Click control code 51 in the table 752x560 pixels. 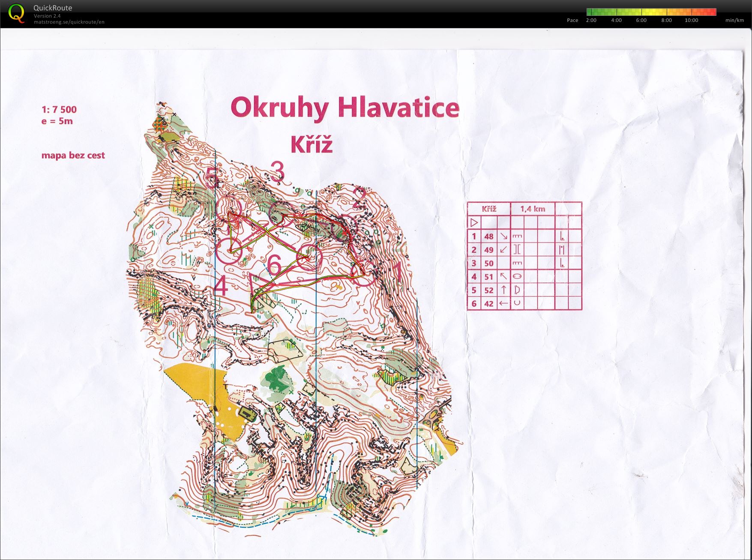coord(489,276)
